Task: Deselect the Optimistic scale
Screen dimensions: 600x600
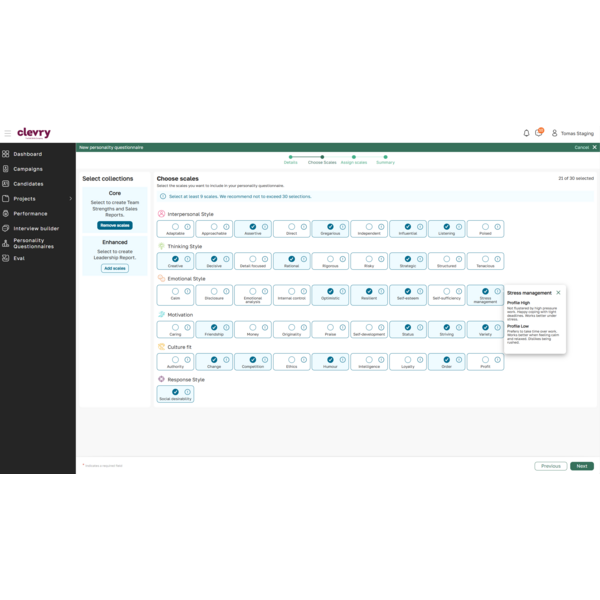Action: [x=330, y=291]
